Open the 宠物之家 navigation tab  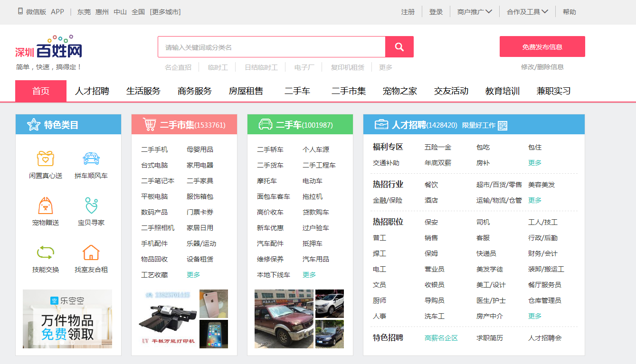click(399, 91)
